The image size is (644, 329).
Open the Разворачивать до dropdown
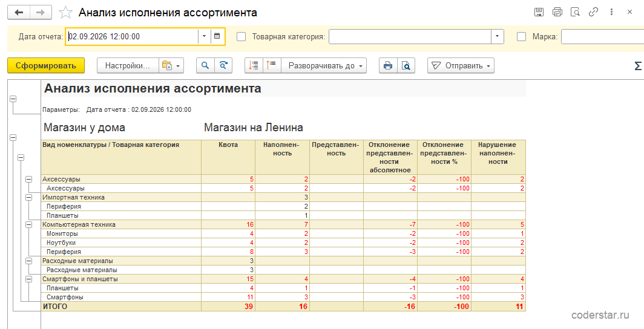tap(324, 65)
